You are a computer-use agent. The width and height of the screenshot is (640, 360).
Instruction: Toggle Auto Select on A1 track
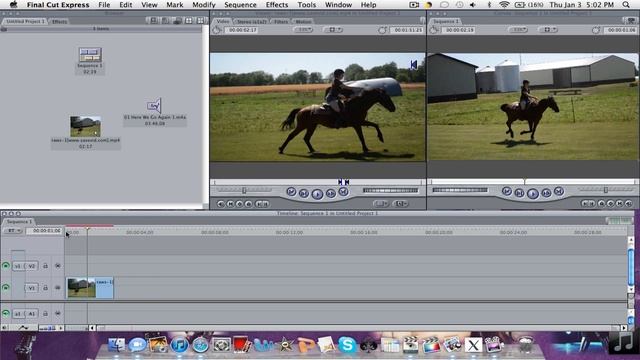coord(58,313)
